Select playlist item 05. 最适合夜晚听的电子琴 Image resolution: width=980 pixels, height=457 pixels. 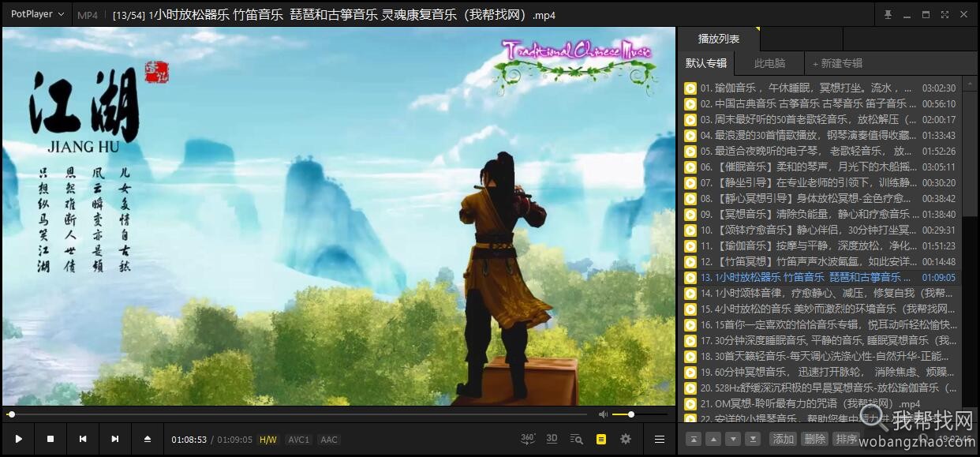(820, 151)
